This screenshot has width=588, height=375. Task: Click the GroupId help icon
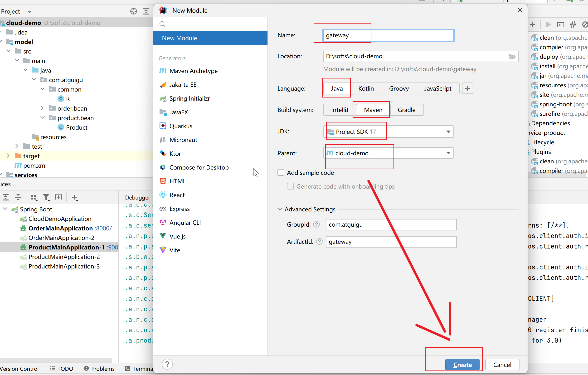316,224
